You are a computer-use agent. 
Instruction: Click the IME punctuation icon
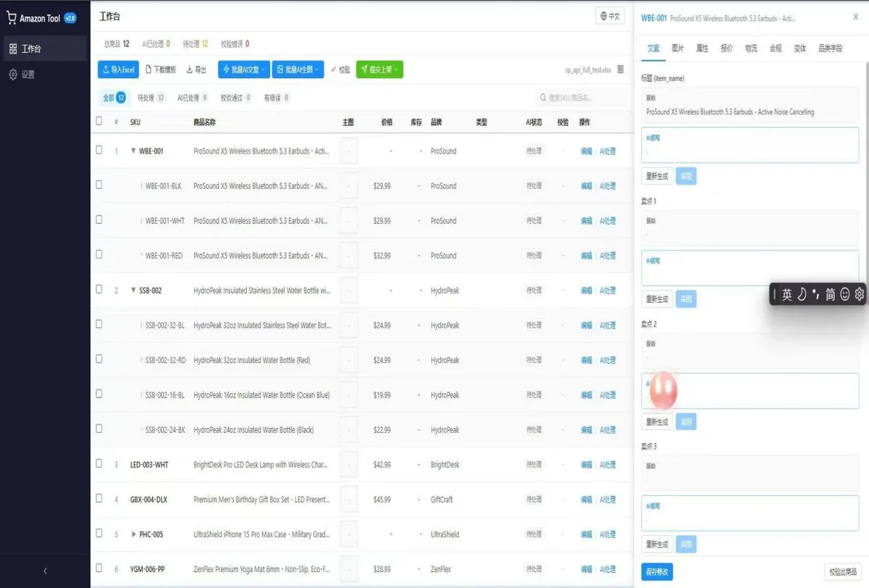click(815, 294)
